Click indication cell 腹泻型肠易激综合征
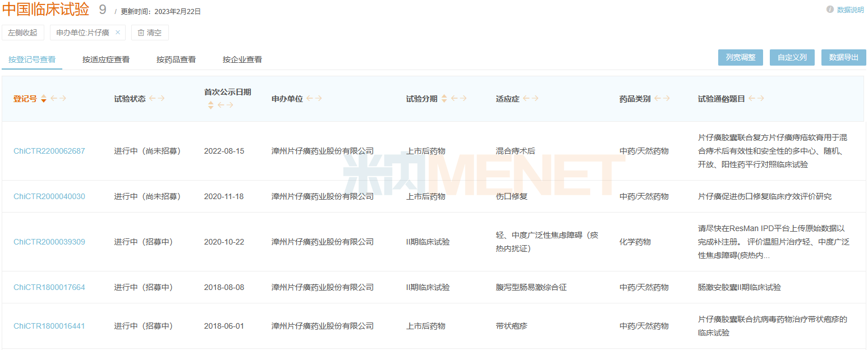868x350 pixels. 531,287
